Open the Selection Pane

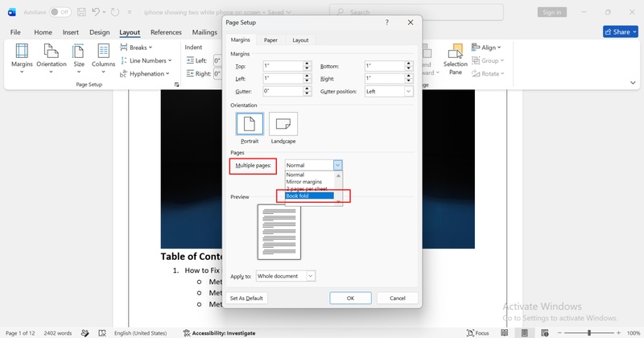(x=455, y=59)
